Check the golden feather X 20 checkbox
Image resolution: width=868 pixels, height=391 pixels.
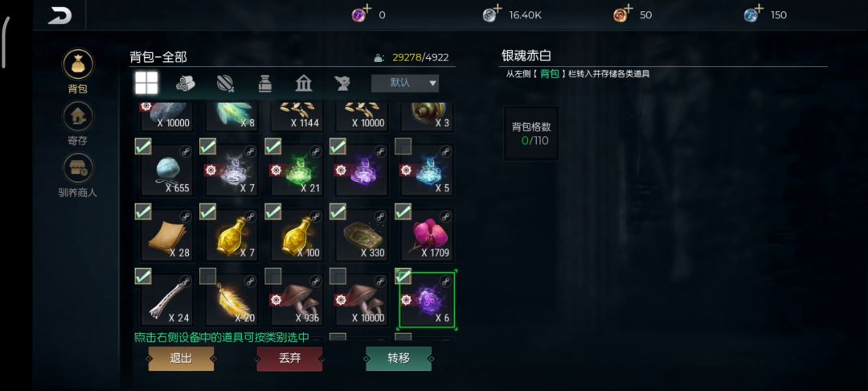(207, 276)
